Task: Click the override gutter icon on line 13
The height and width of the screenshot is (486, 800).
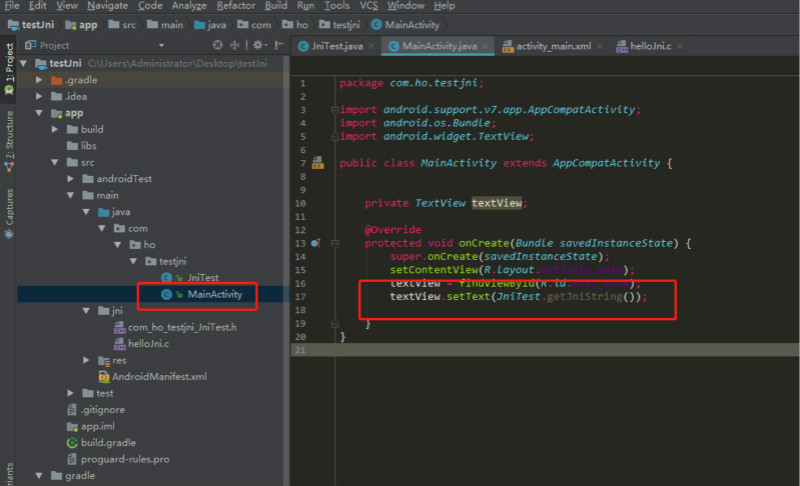Action: (x=316, y=243)
